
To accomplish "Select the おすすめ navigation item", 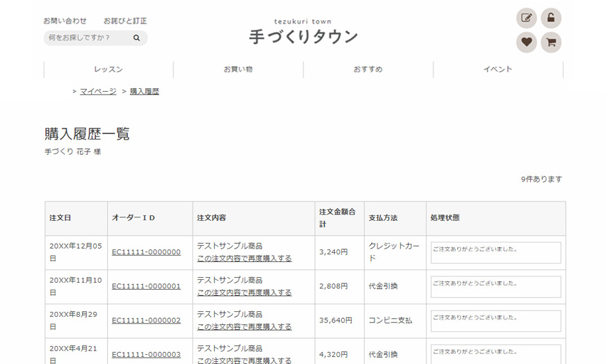I will [x=368, y=69].
